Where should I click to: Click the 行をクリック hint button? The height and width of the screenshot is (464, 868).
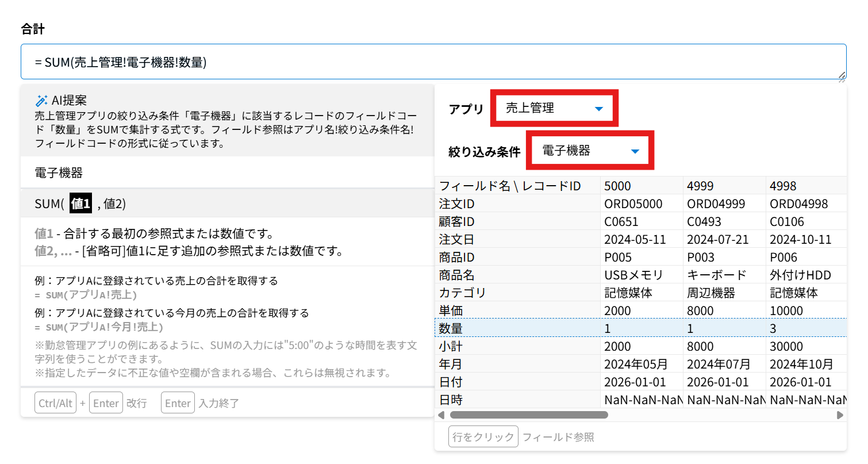click(x=483, y=437)
